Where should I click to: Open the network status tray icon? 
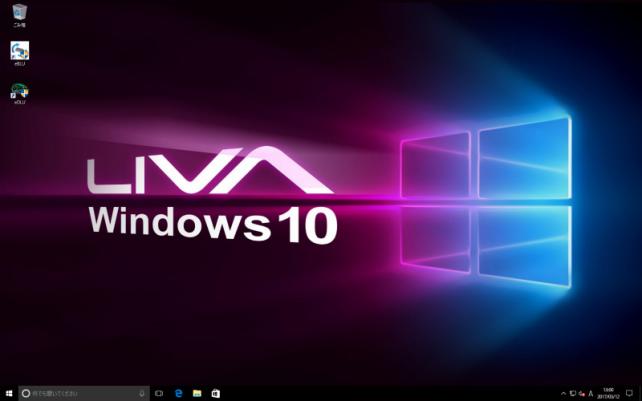(572, 394)
